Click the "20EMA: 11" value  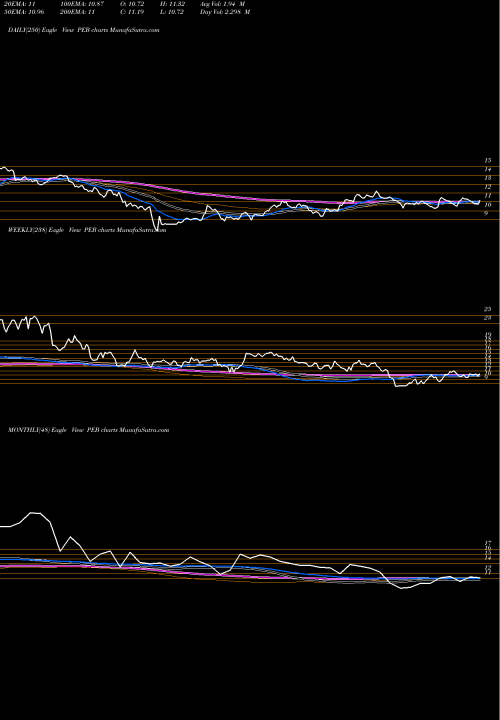19,4
